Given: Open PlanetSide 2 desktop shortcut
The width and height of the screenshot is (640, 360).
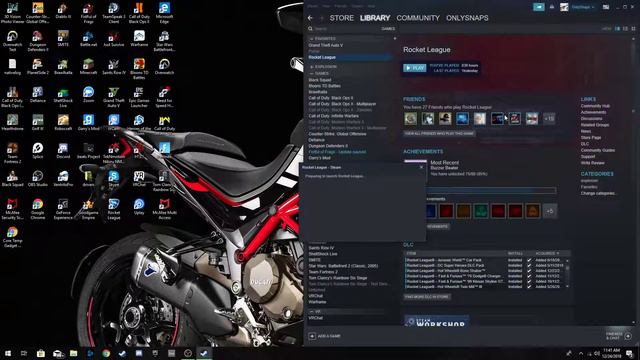Looking at the screenshot, I should pyautogui.click(x=38, y=67).
